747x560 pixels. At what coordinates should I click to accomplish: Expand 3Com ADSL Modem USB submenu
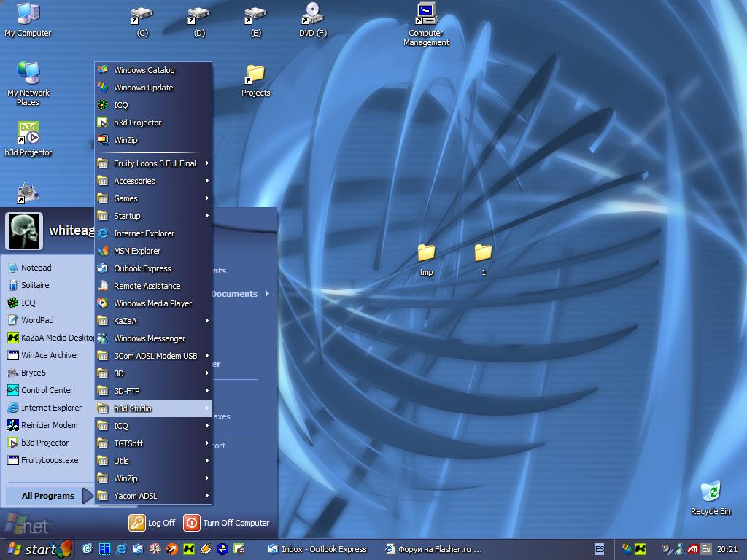pos(153,356)
